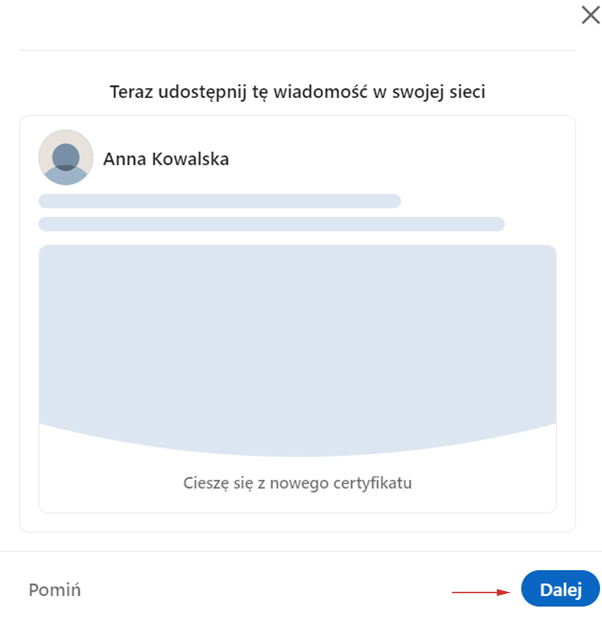Click the shorter first placeholder text line

pyautogui.click(x=220, y=201)
